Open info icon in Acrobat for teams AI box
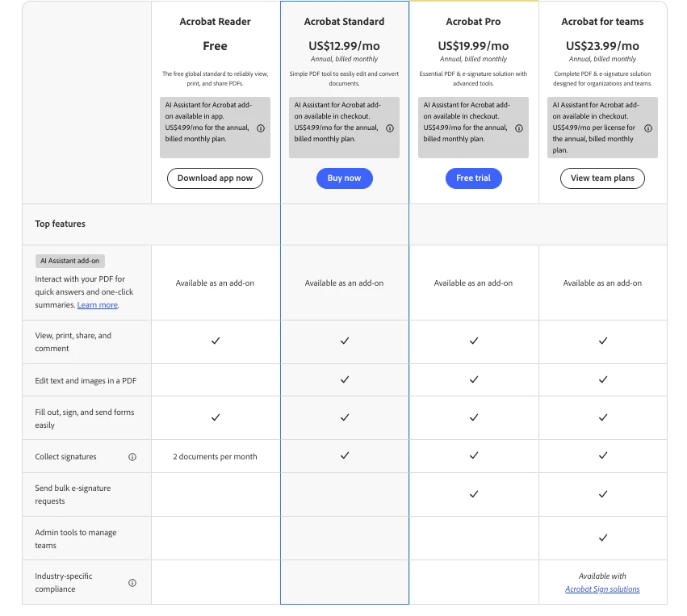Screen dimensions: 687x616 pyautogui.click(x=648, y=128)
